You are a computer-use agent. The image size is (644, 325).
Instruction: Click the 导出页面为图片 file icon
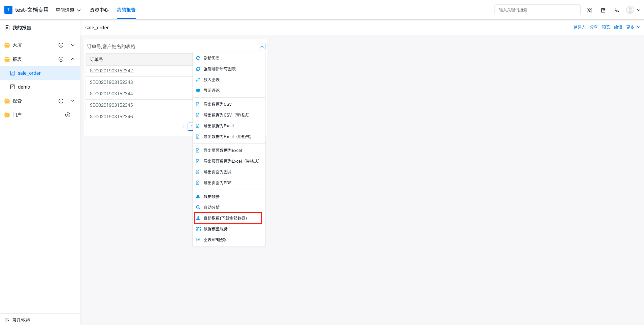click(x=198, y=172)
